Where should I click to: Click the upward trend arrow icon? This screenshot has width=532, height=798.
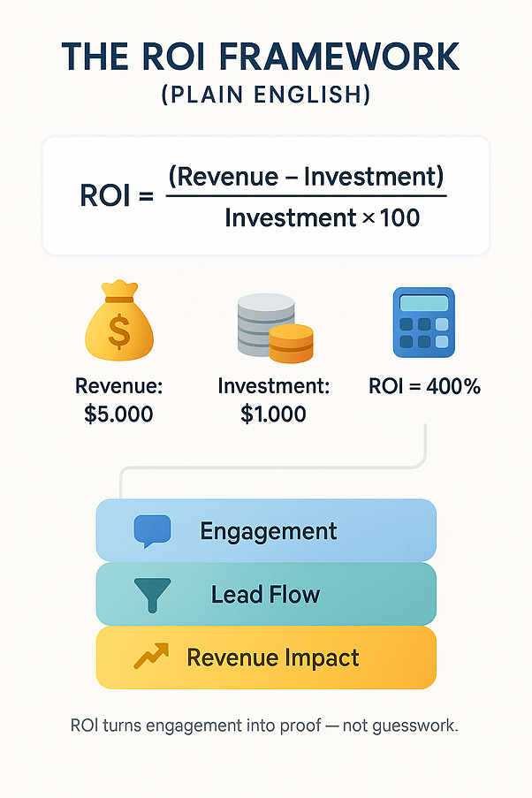[x=150, y=657]
